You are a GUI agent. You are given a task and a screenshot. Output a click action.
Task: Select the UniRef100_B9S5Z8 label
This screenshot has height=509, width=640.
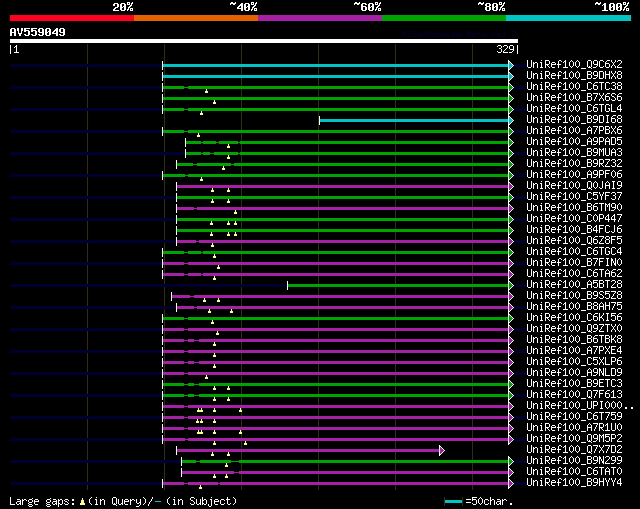(574, 296)
